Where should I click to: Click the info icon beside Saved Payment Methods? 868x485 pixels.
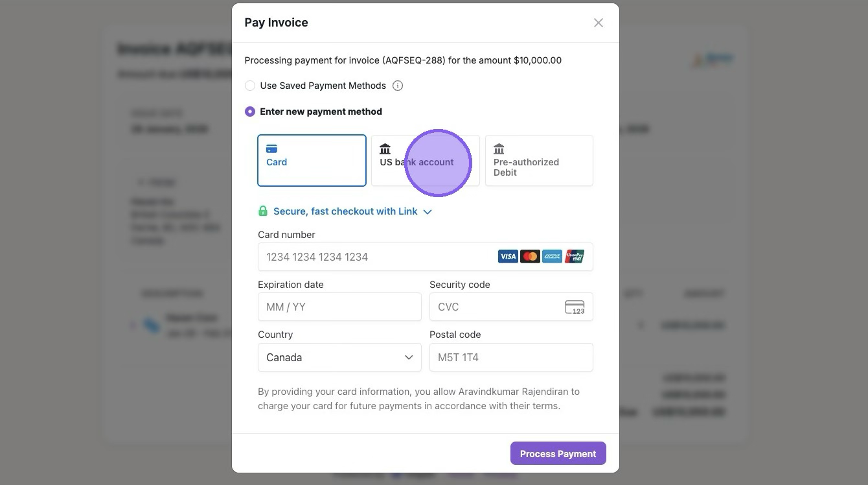398,86
